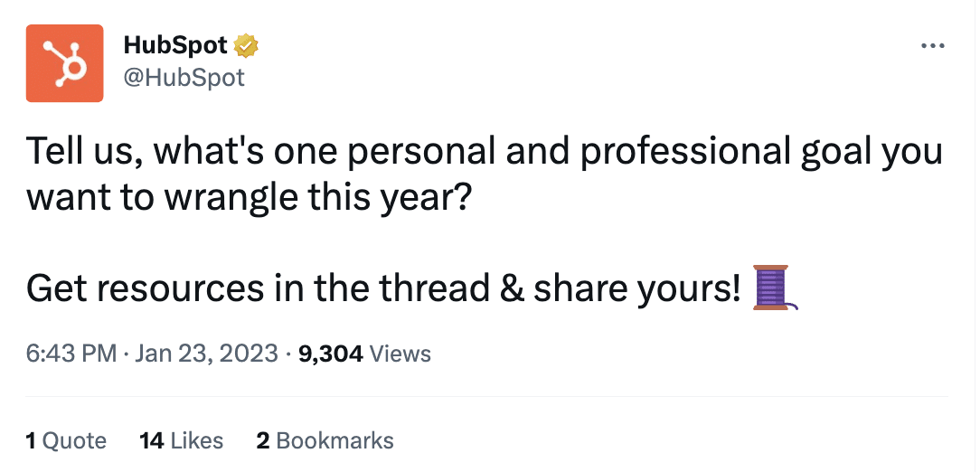
Task: Click the bold 14 likes count
Action: (x=151, y=440)
